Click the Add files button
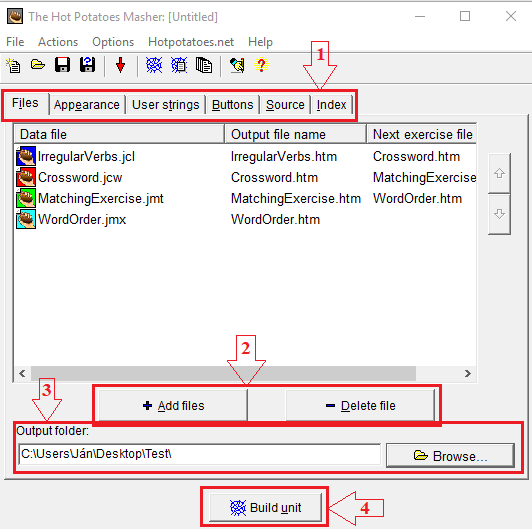This screenshot has height=529, width=532. click(173, 405)
